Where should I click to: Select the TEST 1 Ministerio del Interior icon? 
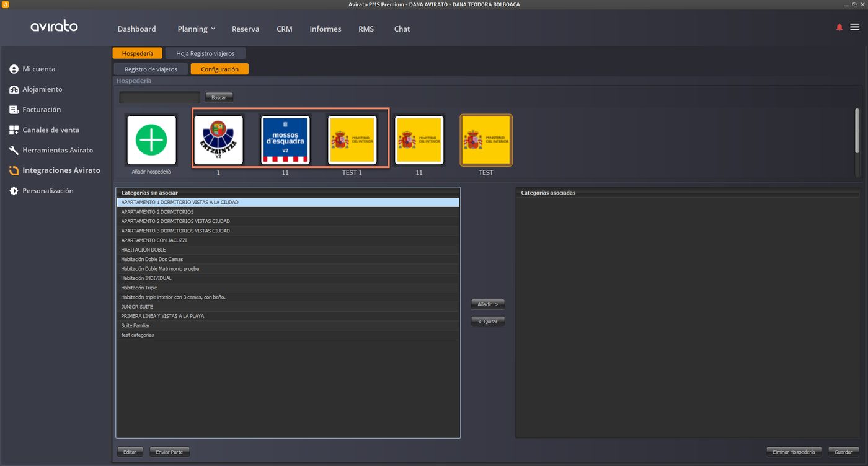click(352, 140)
